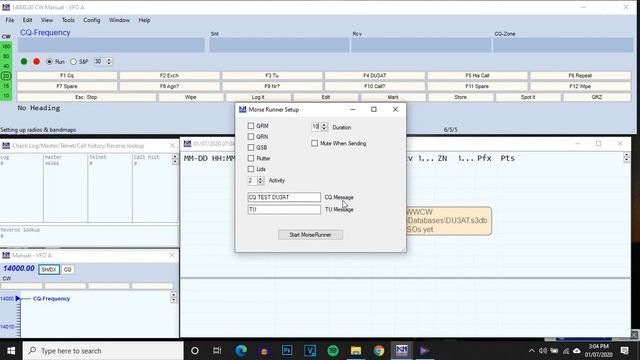Screen dimensions: 640x360
Task: Click the F12 Wipe button
Action: pos(580,87)
